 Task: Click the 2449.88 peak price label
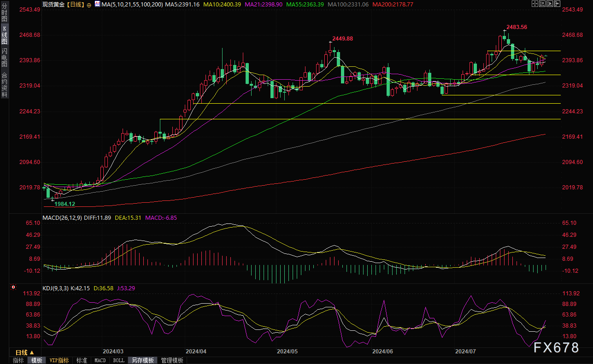coord(342,39)
